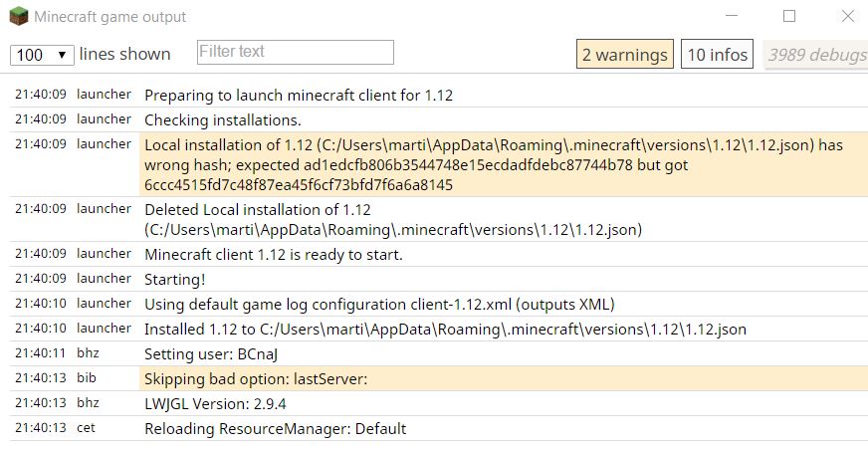This screenshot has height=450, width=868.
Task: Toggle the 3989 debugs filter
Action: tap(816, 55)
